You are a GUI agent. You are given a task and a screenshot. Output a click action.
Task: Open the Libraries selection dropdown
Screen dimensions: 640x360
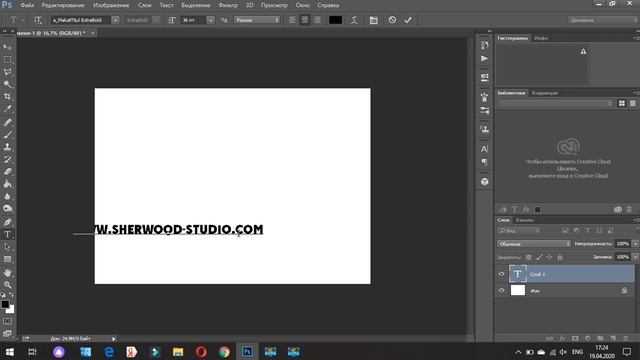(x=556, y=104)
